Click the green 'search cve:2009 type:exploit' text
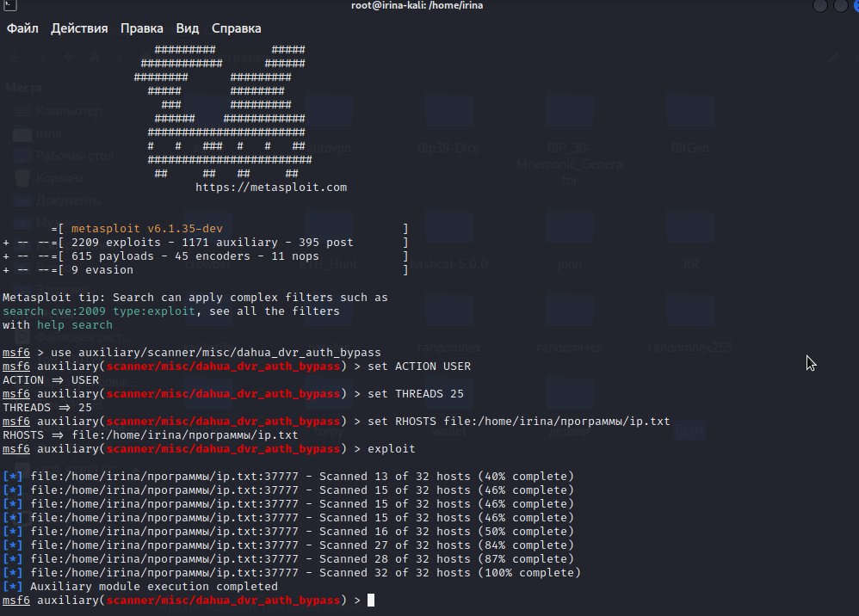Screen dimensions: 859x616 (x=99, y=311)
